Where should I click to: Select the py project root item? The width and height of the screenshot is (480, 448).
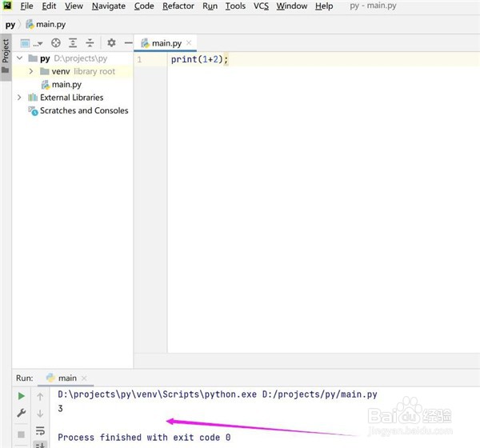[67, 58]
